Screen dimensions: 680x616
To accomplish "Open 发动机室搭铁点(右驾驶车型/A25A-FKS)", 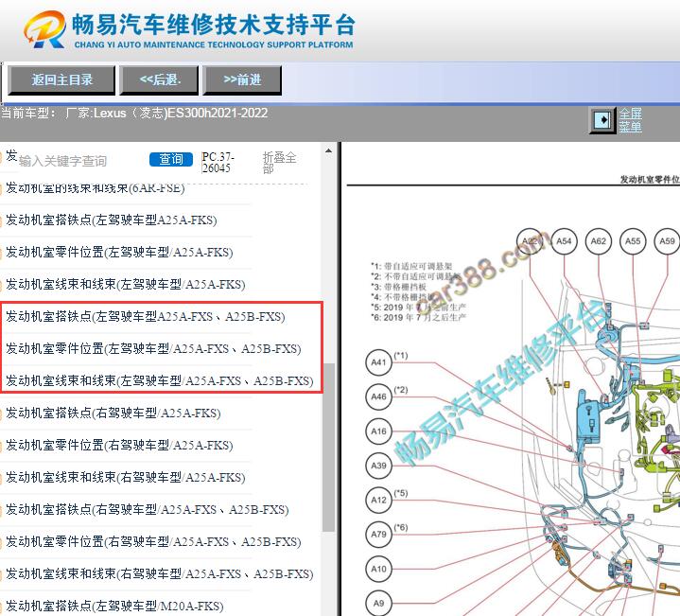I will pos(113,413).
